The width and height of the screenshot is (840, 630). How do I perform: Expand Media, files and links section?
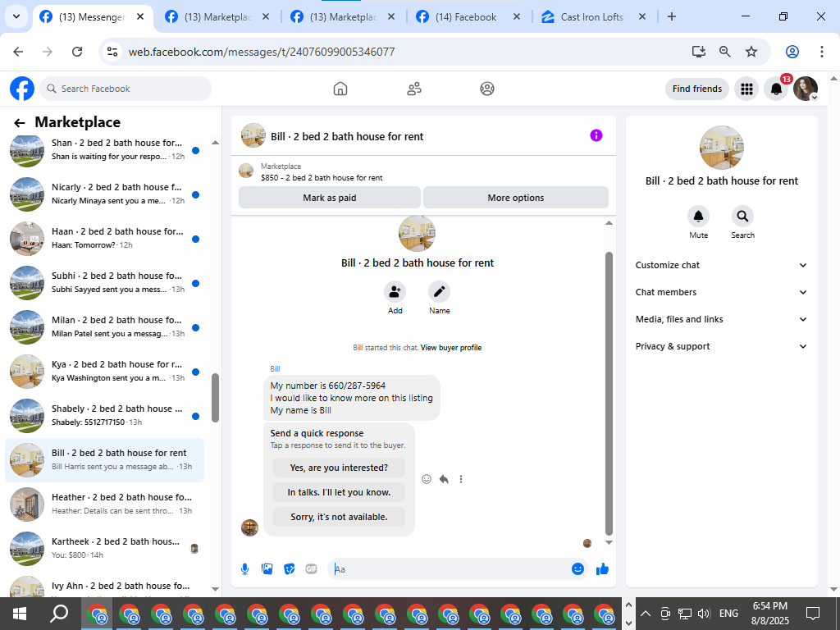coord(721,319)
